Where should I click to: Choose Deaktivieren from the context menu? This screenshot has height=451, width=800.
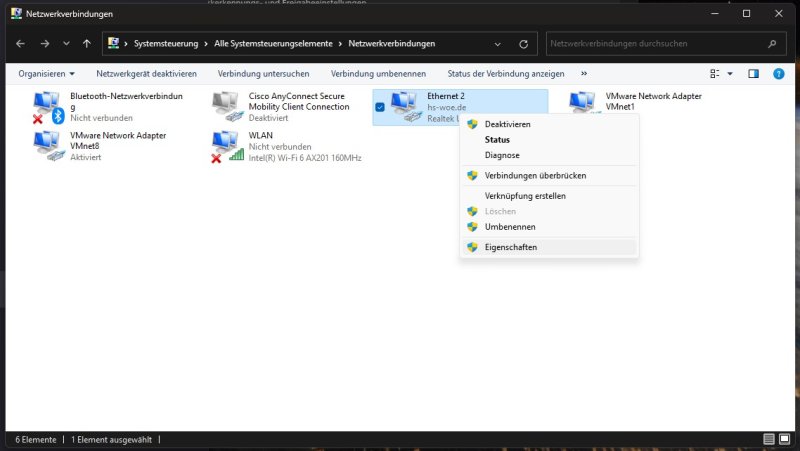pos(549,124)
